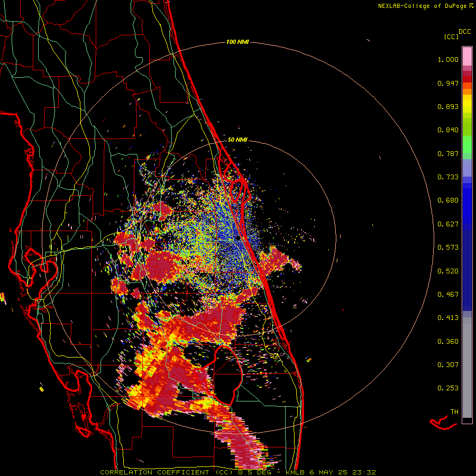Click the DCC legend title
Screen dimensions: 476x476
tap(465, 32)
